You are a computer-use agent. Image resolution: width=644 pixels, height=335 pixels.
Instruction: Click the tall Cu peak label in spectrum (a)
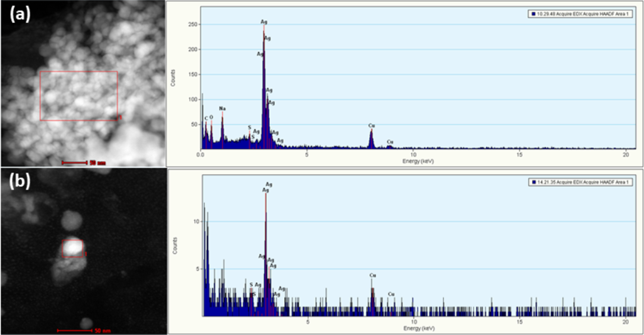[372, 125]
